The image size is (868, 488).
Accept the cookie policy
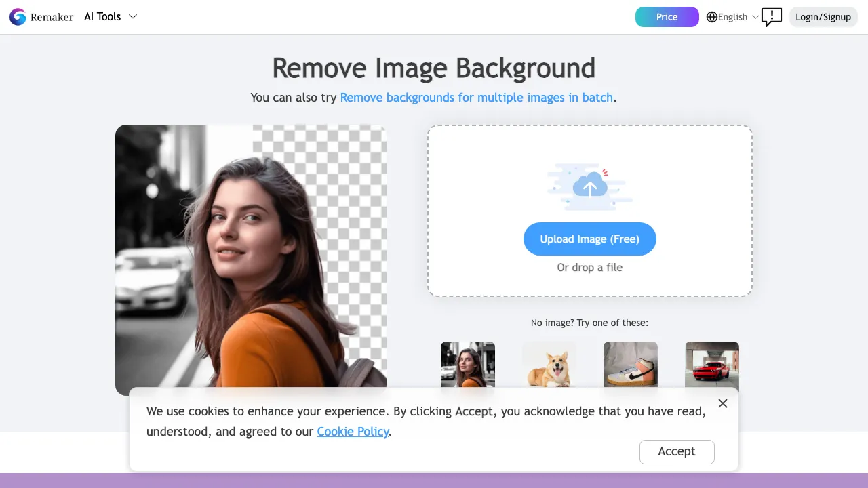[x=676, y=451]
